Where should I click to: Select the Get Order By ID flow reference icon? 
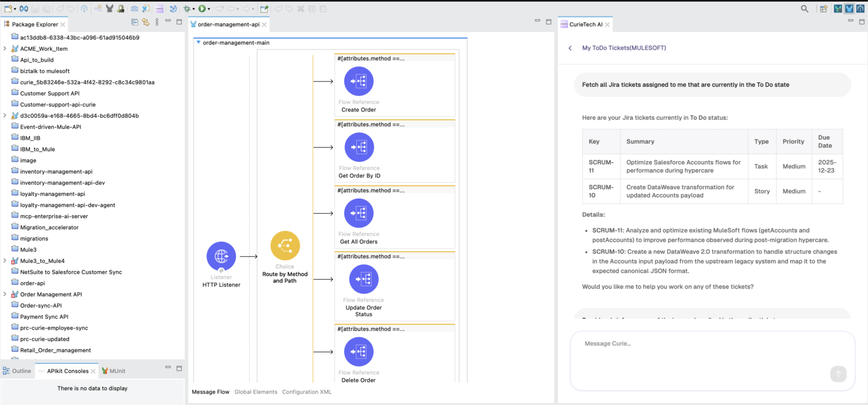coord(359,147)
